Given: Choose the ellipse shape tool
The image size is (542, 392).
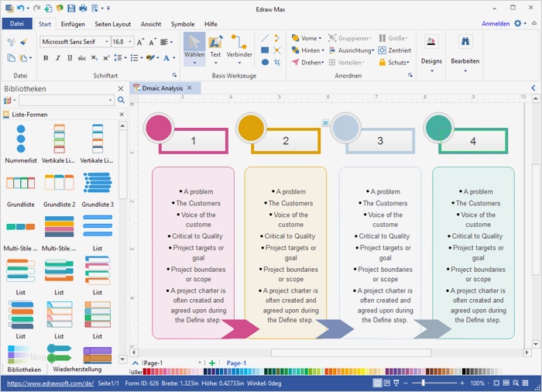Looking at the screenshot, I should pos(265,62).
